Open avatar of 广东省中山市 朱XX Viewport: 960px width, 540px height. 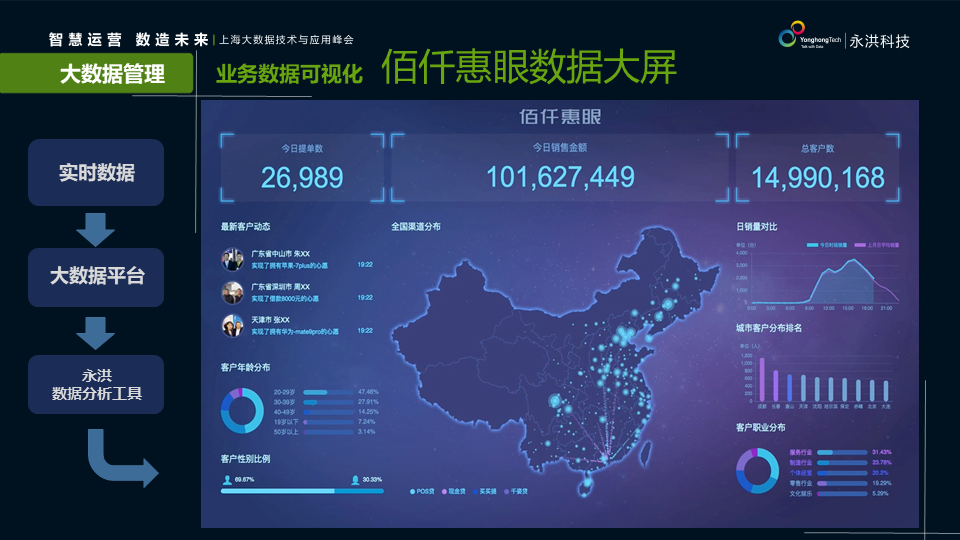click(232, 260)
